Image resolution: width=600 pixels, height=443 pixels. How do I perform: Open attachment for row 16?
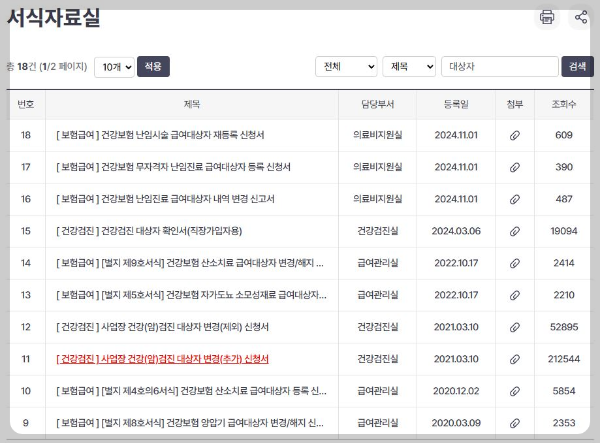(515, 199)
